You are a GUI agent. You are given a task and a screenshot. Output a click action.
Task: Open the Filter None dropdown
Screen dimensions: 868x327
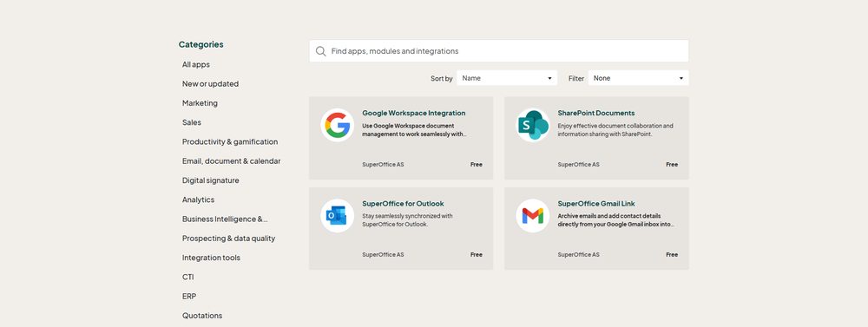click(638, 78)
